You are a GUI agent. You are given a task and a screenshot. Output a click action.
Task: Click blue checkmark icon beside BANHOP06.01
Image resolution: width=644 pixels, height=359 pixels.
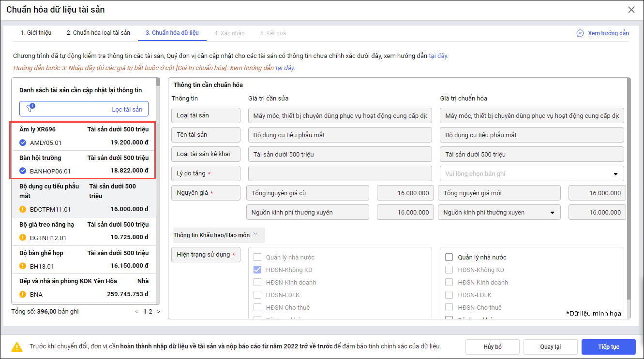(x=23, y=171)
